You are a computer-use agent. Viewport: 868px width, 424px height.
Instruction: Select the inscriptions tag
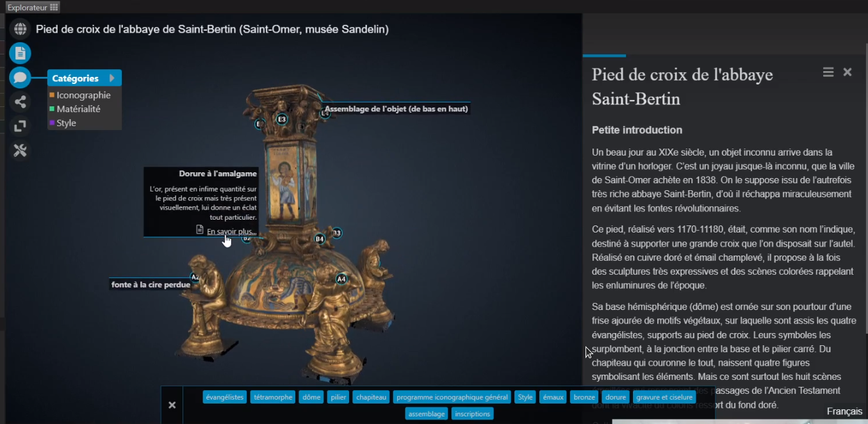472,414
